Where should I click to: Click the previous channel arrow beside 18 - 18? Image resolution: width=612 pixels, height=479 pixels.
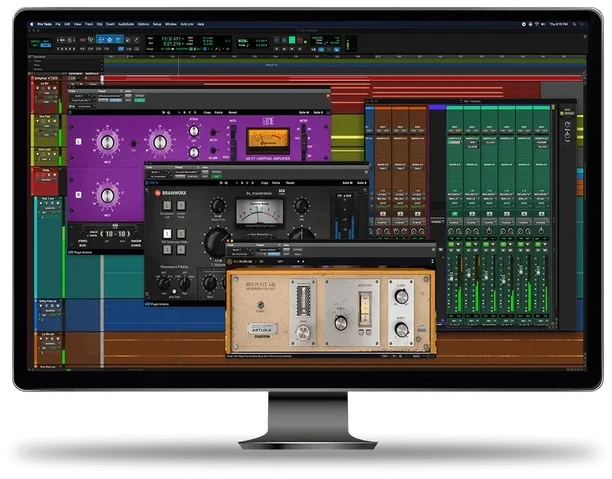point(102,234)
